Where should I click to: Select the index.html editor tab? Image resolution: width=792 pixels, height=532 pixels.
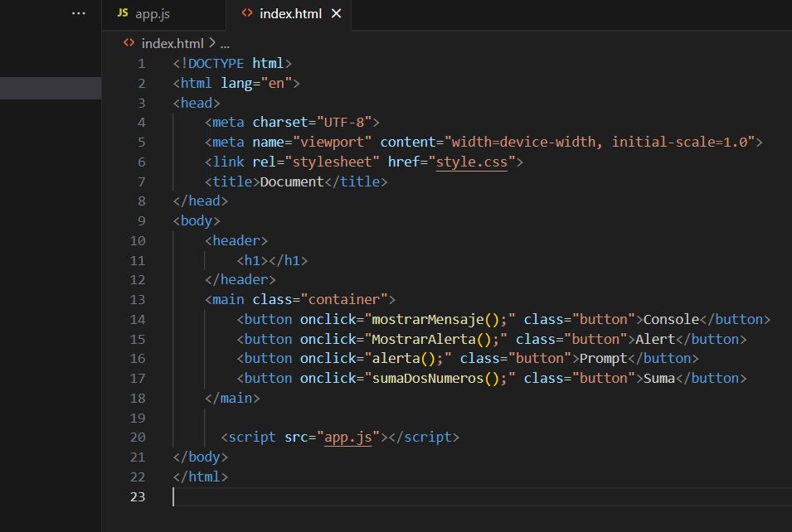pos(289,14)
